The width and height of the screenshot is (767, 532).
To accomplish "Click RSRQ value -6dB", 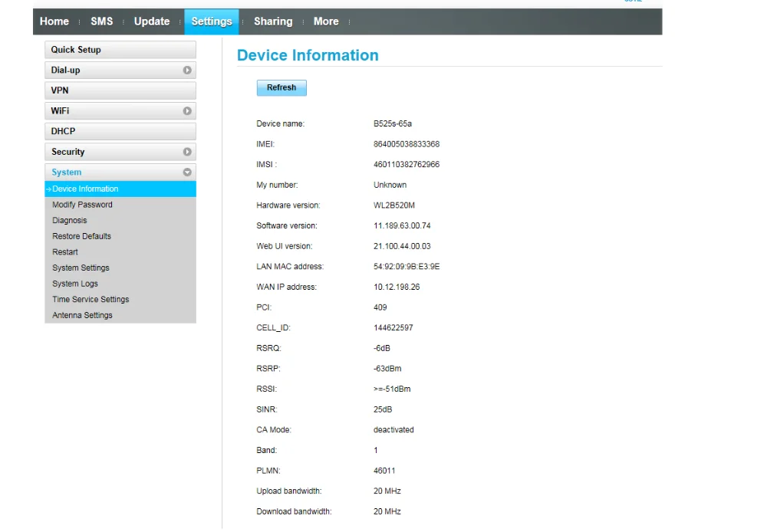I will 382,348.
